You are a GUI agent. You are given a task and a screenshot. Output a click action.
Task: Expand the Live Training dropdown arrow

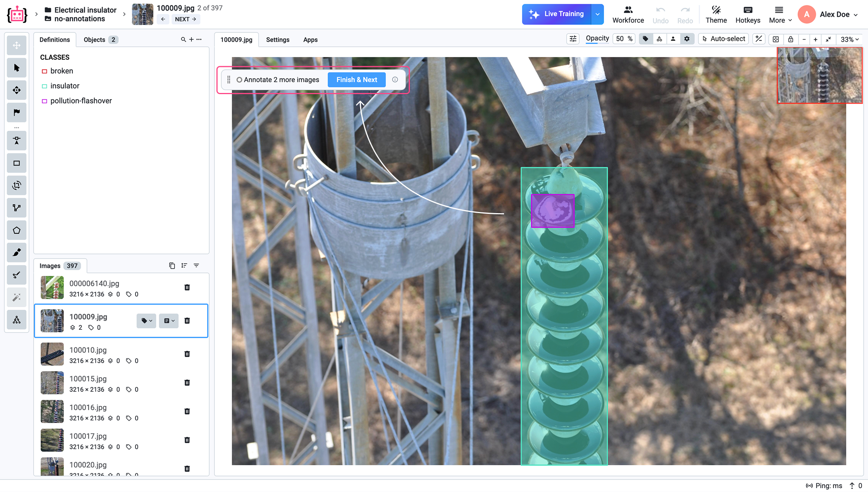coord(597,14)
